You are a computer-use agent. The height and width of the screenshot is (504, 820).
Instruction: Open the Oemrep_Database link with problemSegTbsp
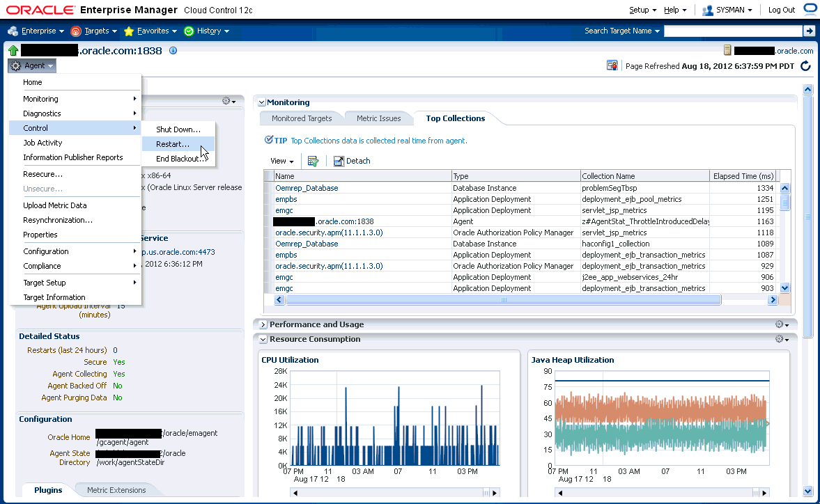point(307,188)
